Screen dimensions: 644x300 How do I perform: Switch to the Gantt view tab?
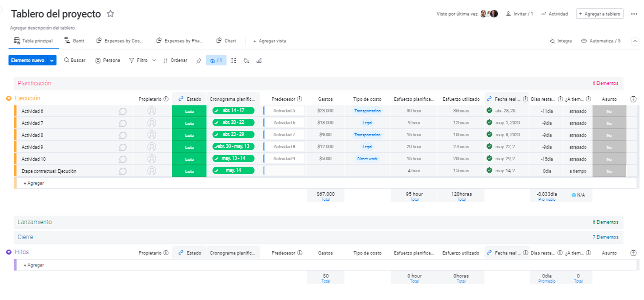(x=74, y=41)
